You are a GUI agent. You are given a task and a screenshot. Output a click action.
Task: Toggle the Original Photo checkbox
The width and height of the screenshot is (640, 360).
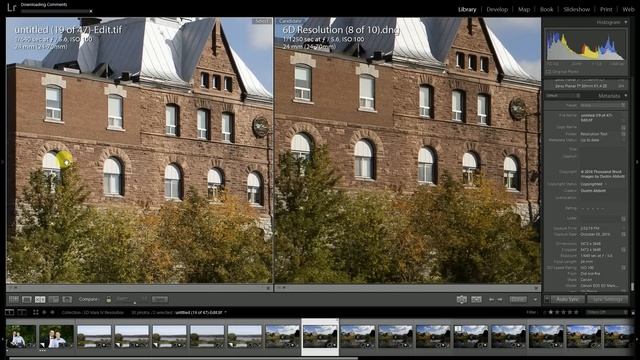(x=548, y=71)
